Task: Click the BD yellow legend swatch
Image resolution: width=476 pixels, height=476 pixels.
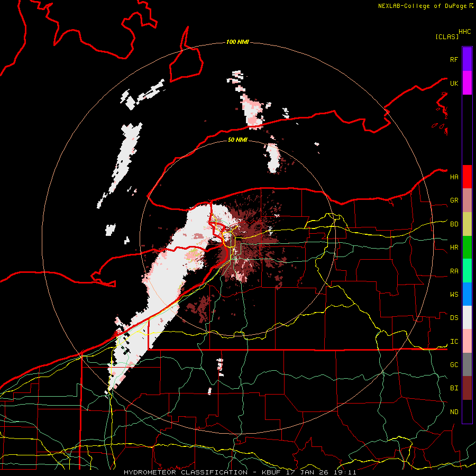Action: click(467, 224)
